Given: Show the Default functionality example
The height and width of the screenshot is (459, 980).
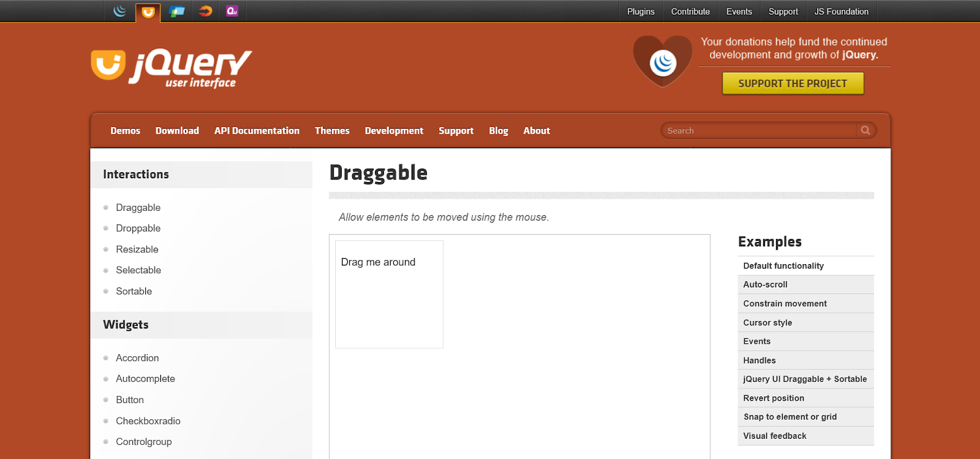Looking at the screenshot, I should [x=806, y=266].
